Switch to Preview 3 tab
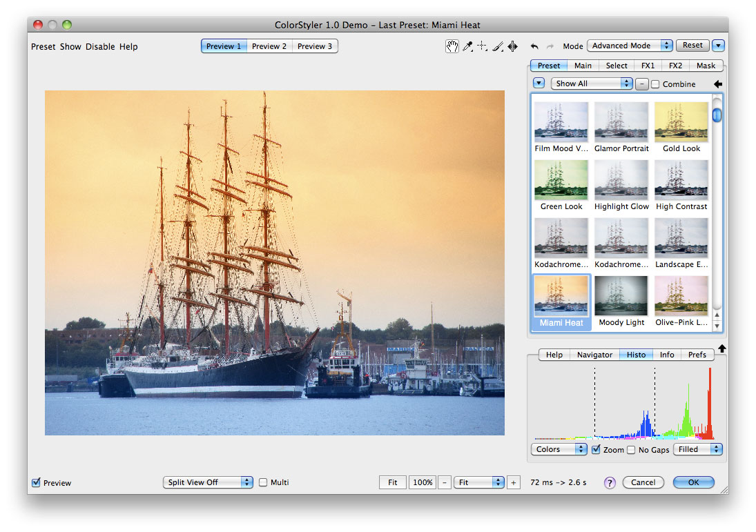The height and width of the screenshot is (532, 756). pos(314,46)
